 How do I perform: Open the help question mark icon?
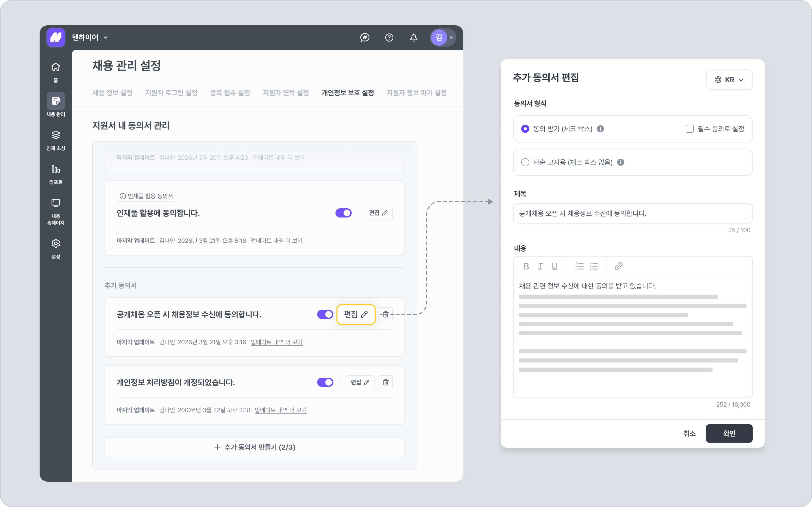(389, 38)
